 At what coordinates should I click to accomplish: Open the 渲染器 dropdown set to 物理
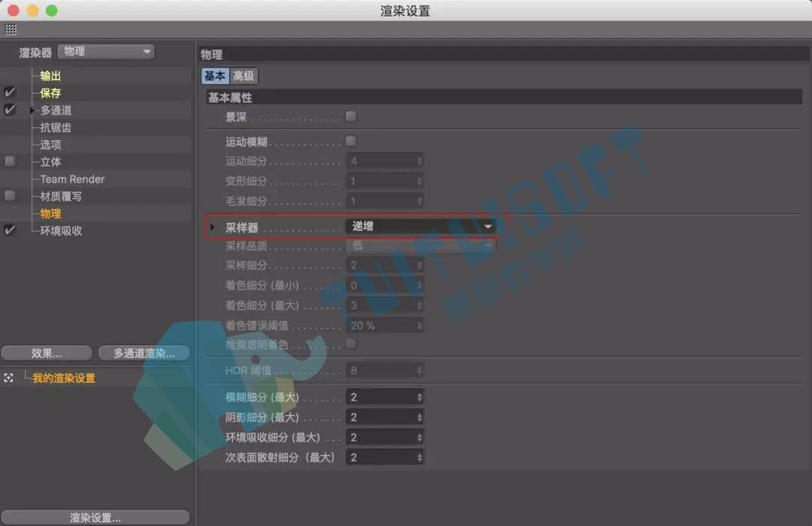pyautogui.click(x=106, y=51)
